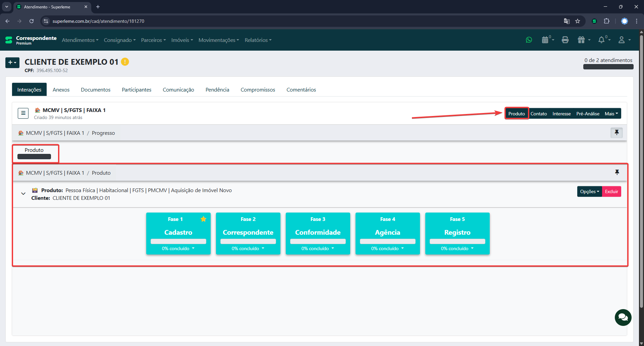Toggle the pin on the Progresso panel
This screenshot has height=346, width=644.
(x=616, y=133)
